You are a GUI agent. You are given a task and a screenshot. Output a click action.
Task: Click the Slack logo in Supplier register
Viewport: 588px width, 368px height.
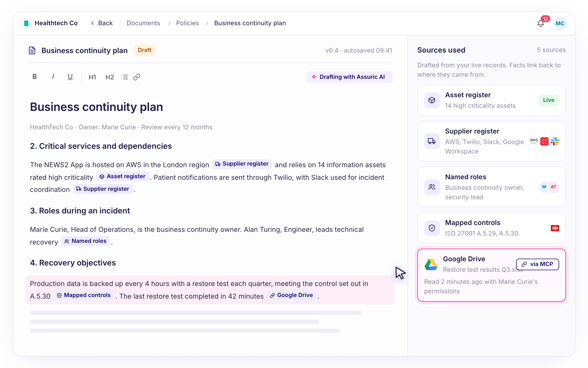tap(555, 141)
